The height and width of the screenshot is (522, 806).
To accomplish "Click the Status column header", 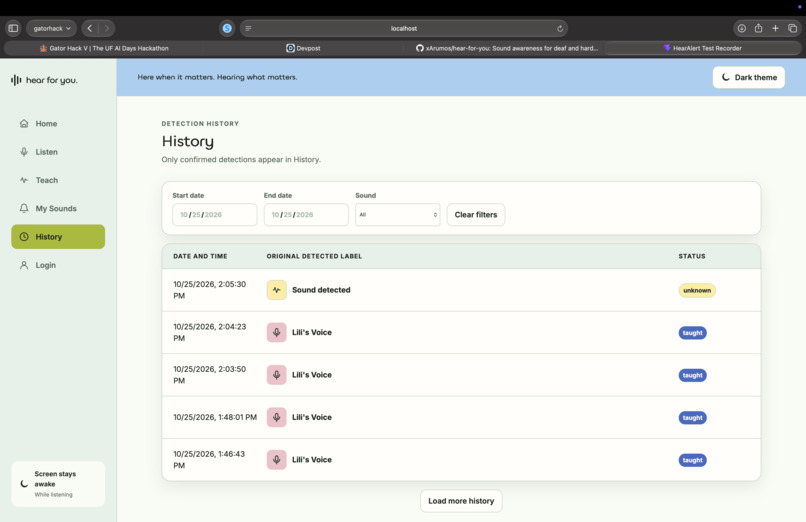I will point(692,256).
